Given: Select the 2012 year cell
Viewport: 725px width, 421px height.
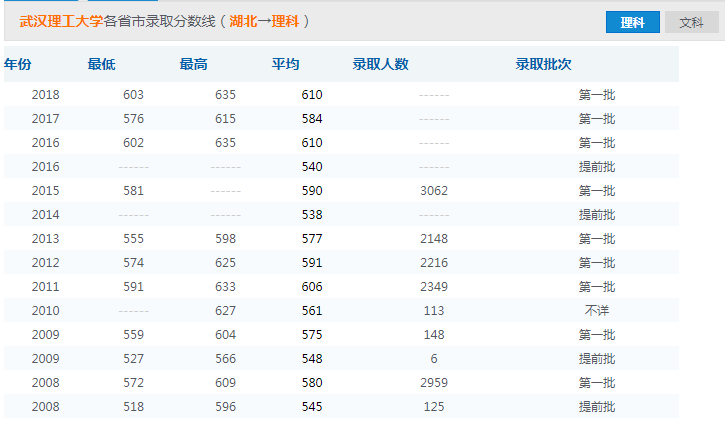Looking at the screenshot, I should coord(46,263).
